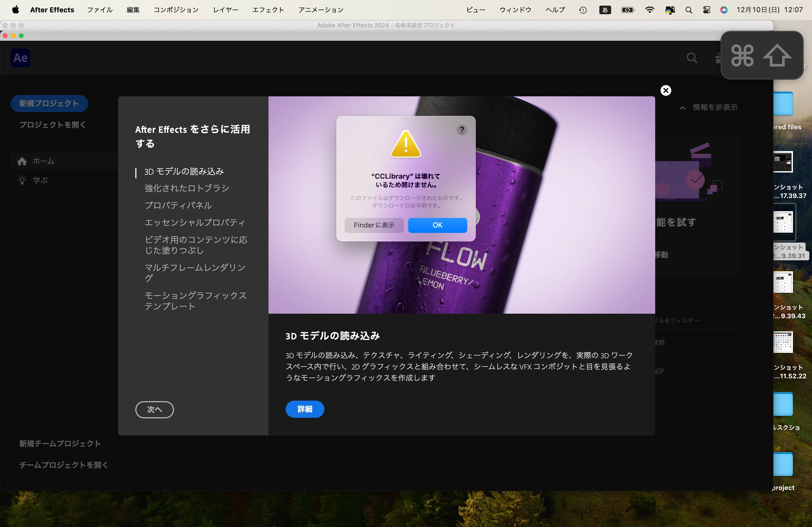This screenshot has height=527, width=812.
Task: Open the ウィンドウ menu
Action: tap(515, 10)
